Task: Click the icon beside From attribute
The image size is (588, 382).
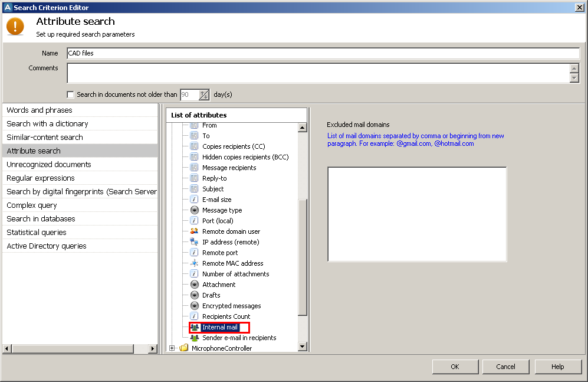Action: (194, 125)
